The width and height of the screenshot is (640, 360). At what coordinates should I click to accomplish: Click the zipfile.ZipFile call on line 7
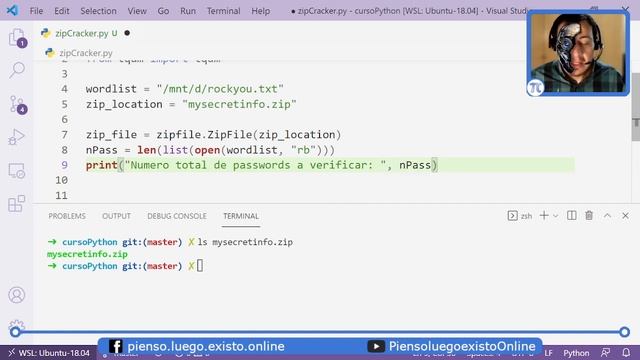click(x=248, y=135)
